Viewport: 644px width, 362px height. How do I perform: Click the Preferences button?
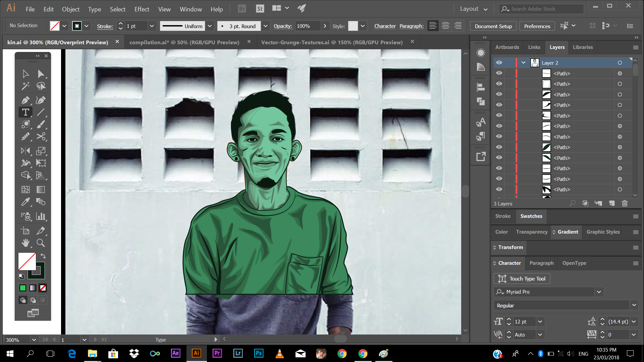(537, 26)
